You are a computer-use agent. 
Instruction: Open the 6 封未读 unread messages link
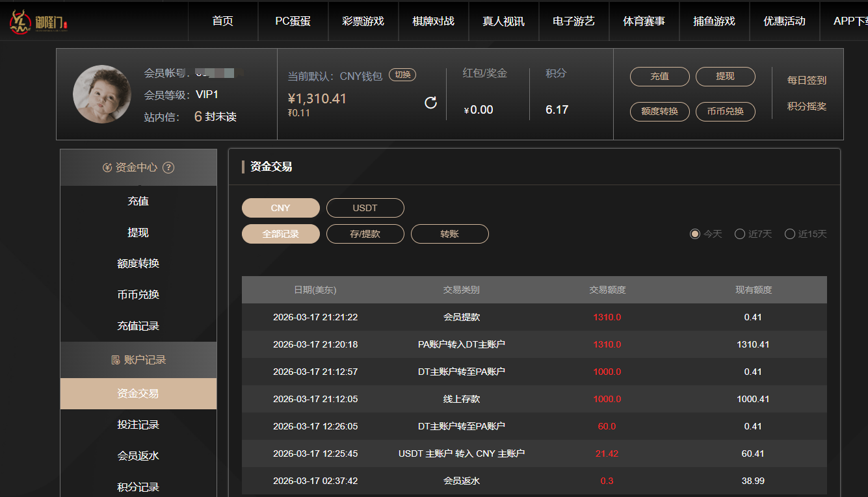tap(215, 116)
